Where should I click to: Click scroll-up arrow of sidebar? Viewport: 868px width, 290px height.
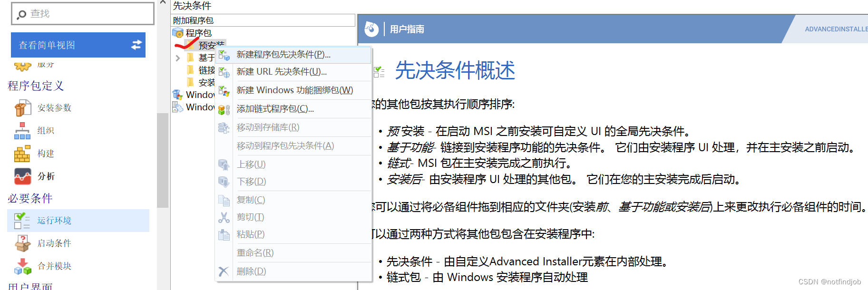click(x=163, y=3)
